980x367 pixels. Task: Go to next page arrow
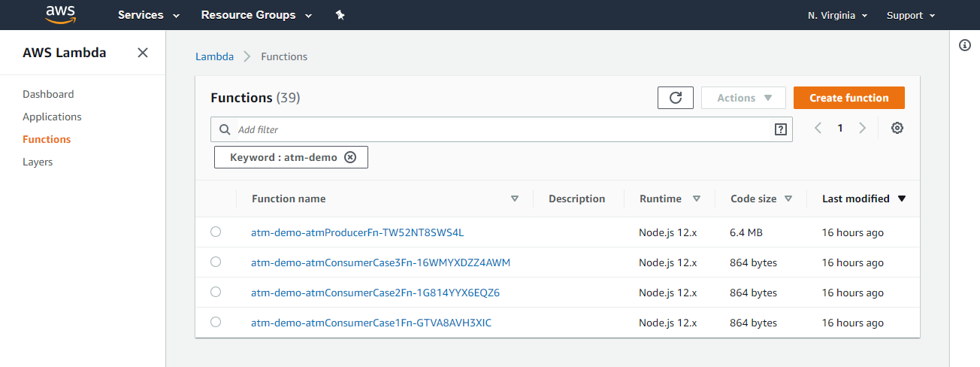click(x=862, y=128)
